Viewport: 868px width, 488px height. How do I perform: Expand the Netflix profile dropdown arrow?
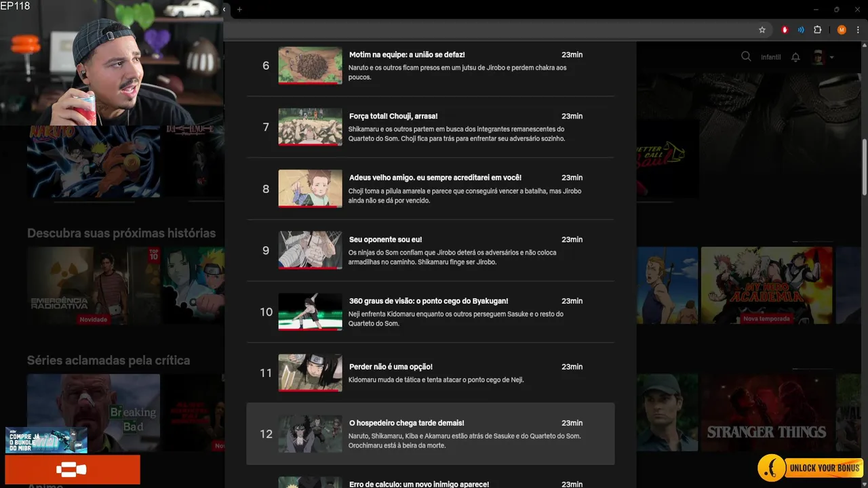(831, 58)
